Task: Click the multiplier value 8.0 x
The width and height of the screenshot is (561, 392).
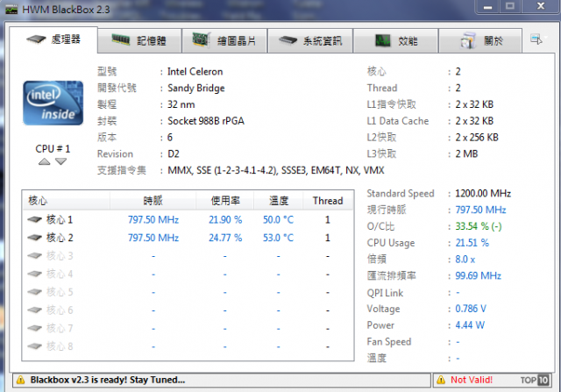Action: 465,260
